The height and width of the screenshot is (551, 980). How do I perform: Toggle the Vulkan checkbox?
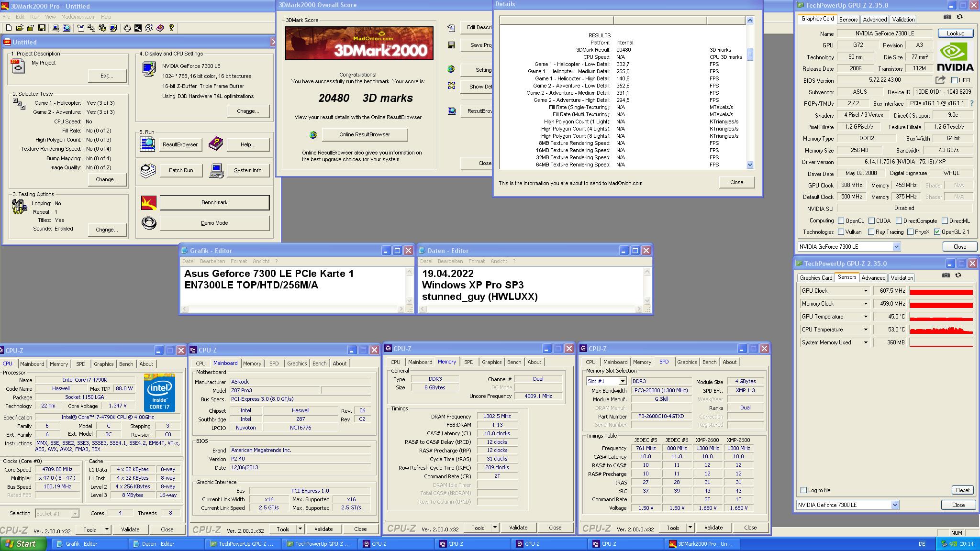[841, 232]
